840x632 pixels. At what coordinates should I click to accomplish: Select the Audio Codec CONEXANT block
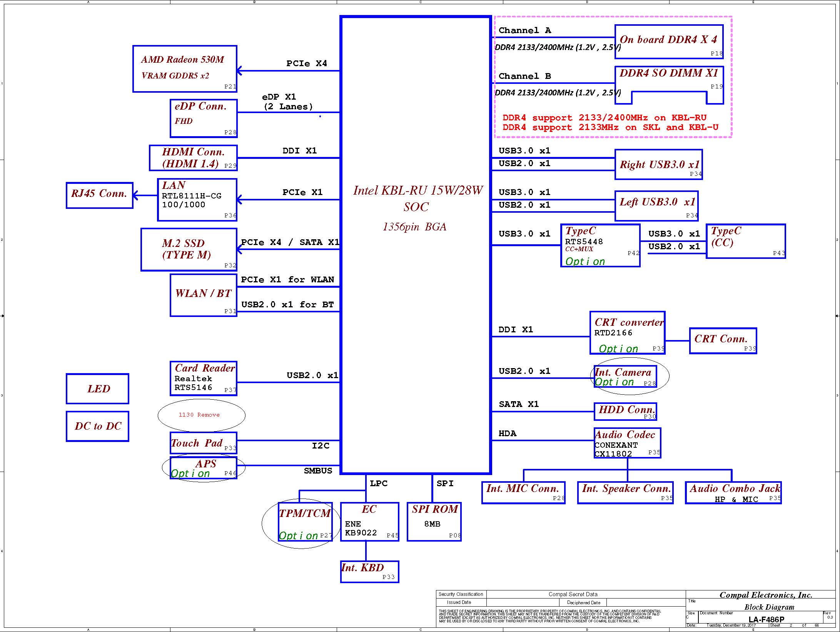click(x=627, y=443)
